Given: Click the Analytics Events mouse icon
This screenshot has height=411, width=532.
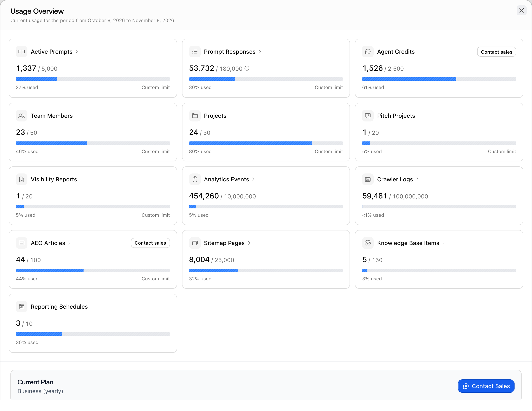Looking at the screenshot, I should [x=195, y=180].
